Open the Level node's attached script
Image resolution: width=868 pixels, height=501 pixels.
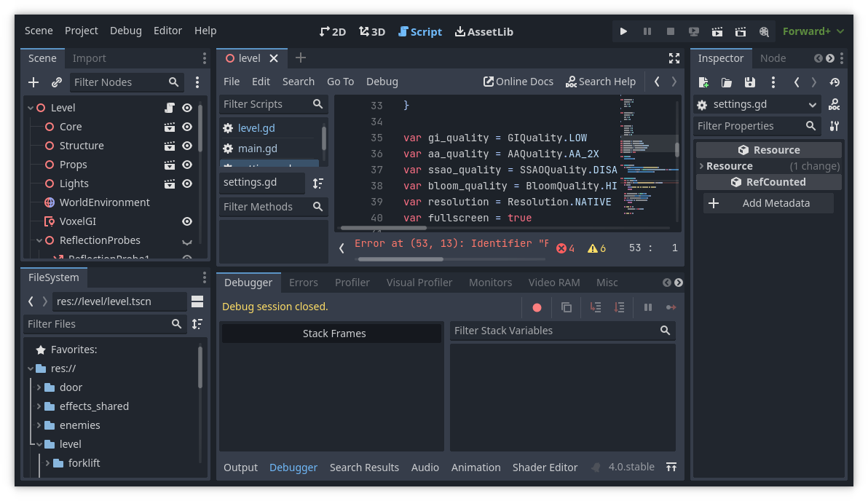[170, 108]
